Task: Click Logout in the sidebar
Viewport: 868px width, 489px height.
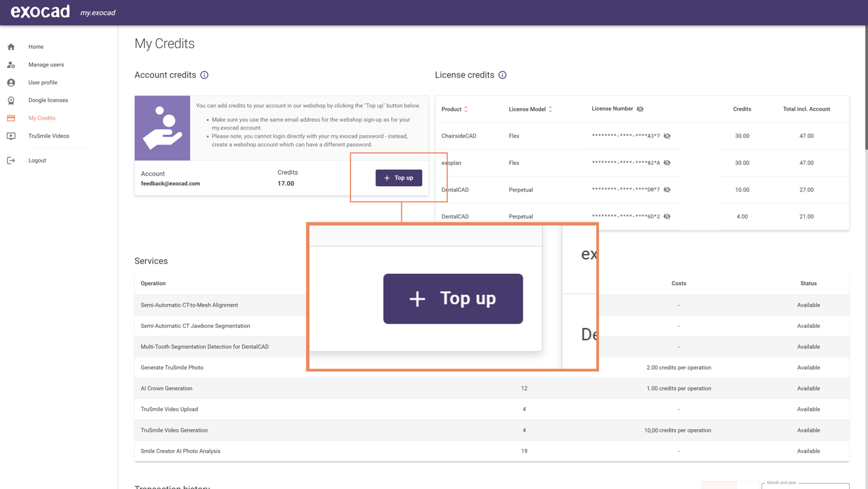Action: (x=37, y=160)
